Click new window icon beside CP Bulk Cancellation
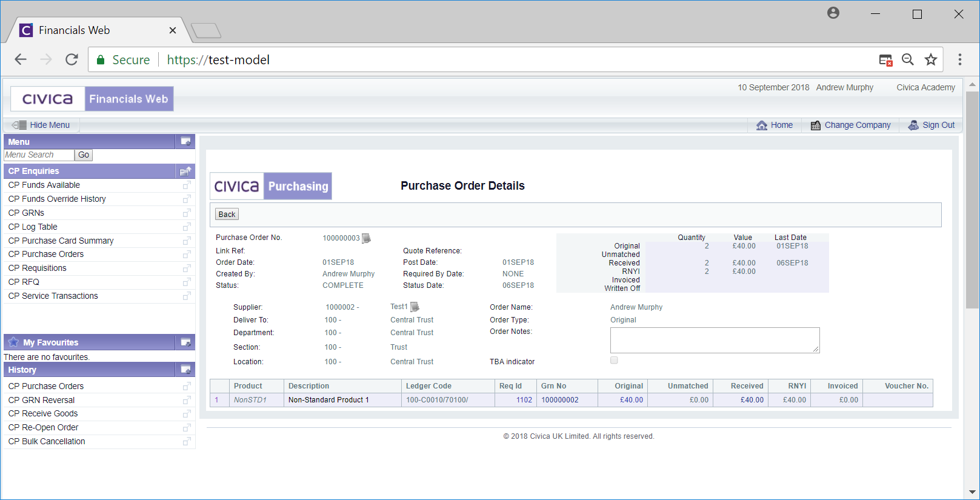 pos(187,441)
